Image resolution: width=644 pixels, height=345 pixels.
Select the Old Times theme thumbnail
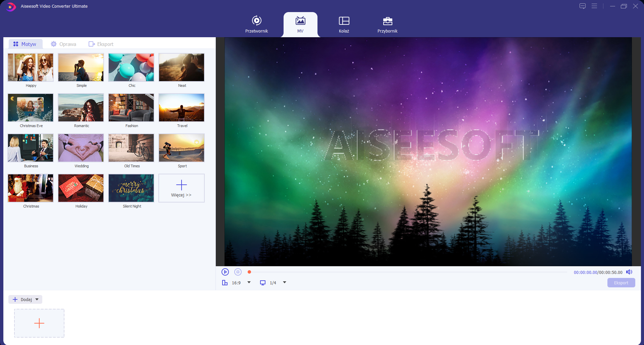pyautogui.click(x=131, y=148)
